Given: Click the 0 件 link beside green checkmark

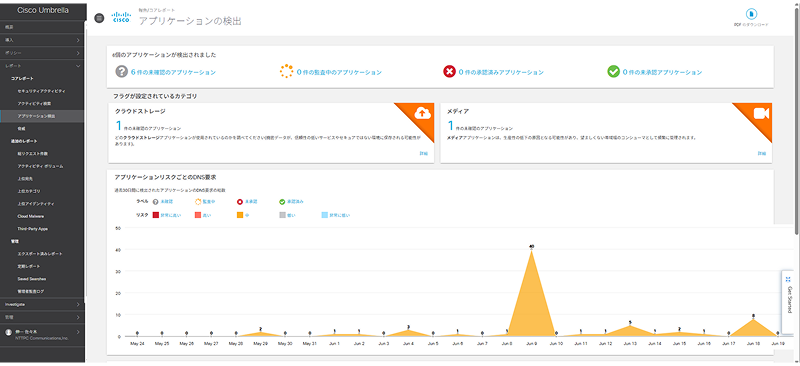Looking at the screenshot, I should tap(662, 72).
